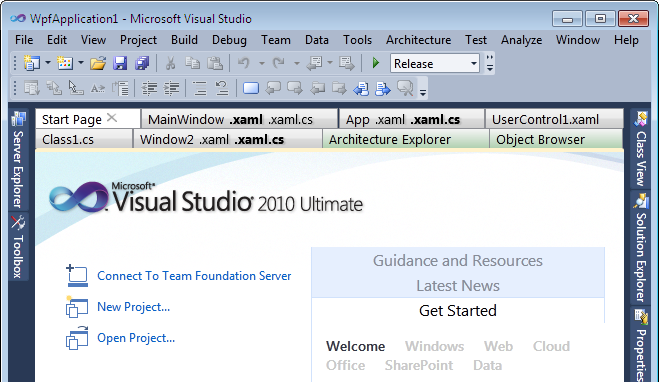Open the Debug menu
This screenshot has width=659, height=382.
pos(229,40)
